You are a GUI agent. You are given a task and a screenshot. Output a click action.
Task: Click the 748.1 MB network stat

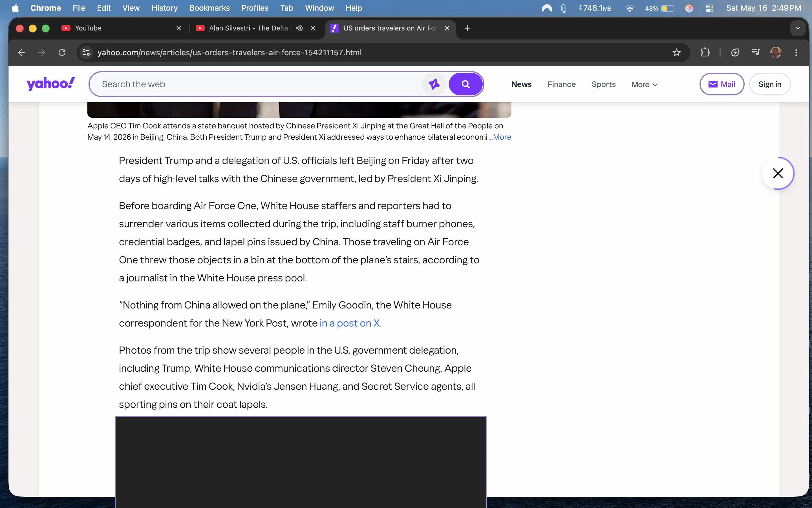pyautogui.click(x=595, y=8)
